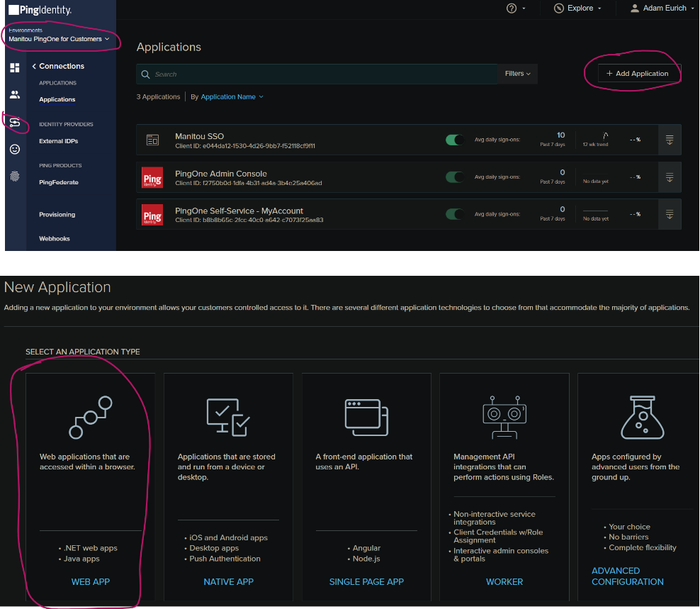Click the Single Page App browser icon
This screenshot has height=609, width=700.
tap(366, 418)
